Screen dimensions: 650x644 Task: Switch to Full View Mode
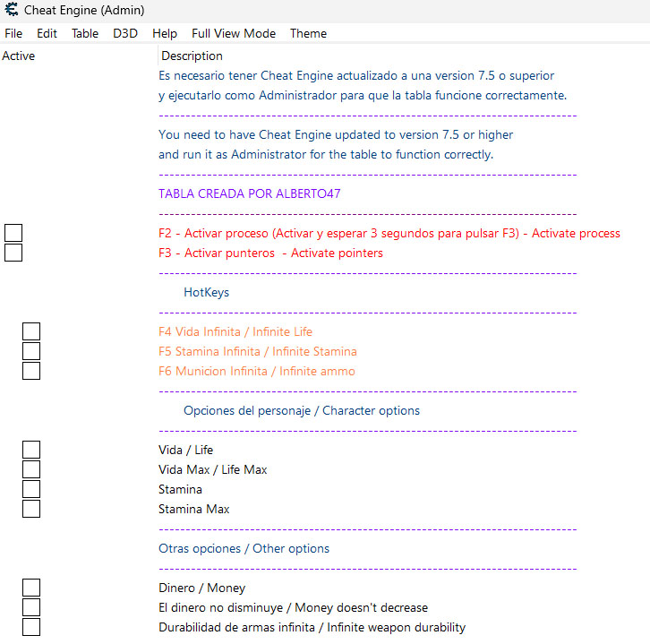234,33
